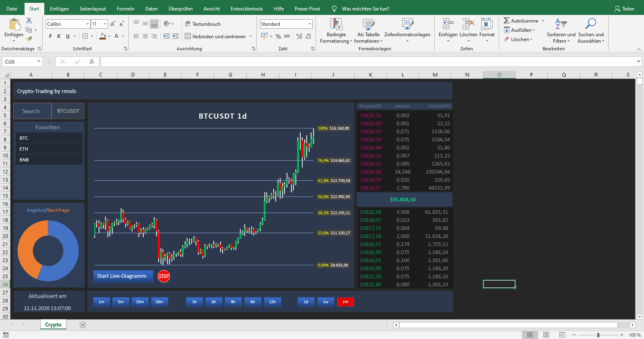644x339 pixels.
Task: Click the align right icon
Action: coord(154,36)
